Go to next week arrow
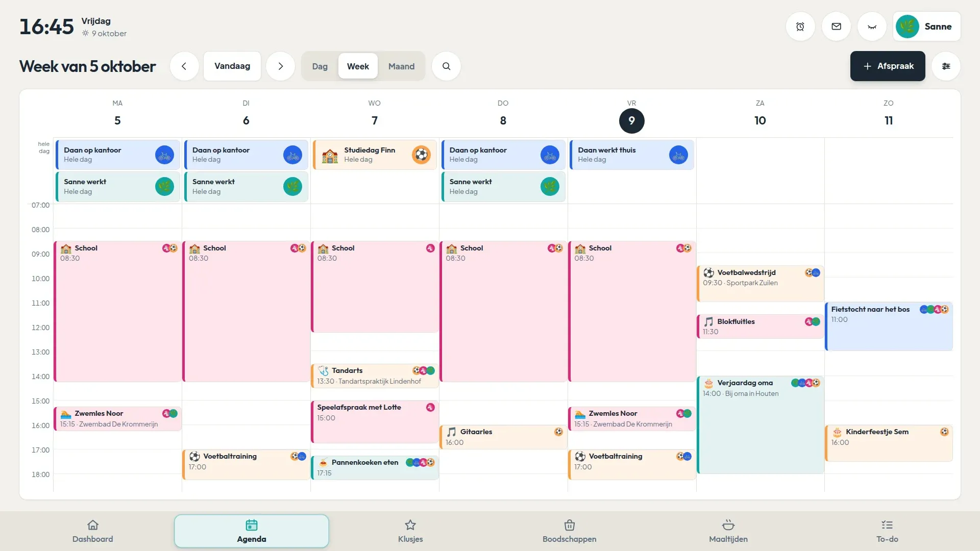 [280, 66]
